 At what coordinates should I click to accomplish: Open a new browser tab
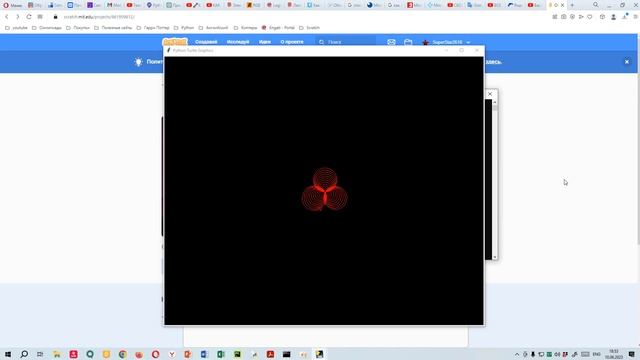tap(572, 5)
